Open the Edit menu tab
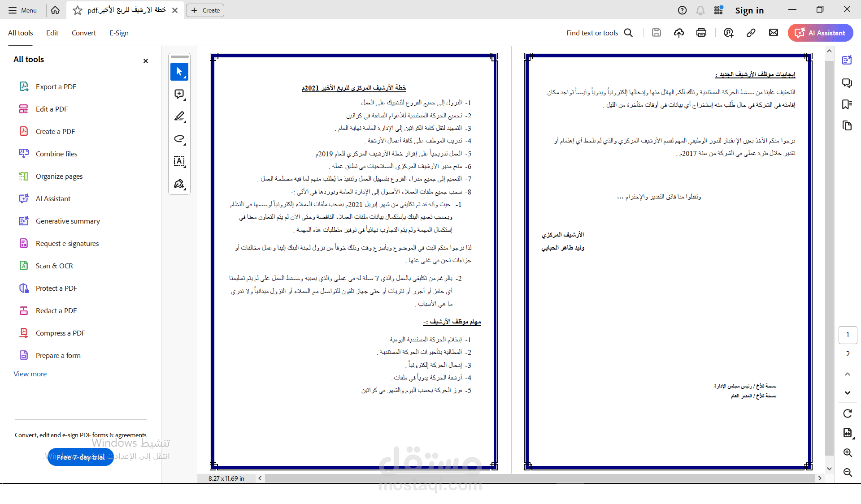The width and height of the screenshot is (861, 504). point(52,33)
